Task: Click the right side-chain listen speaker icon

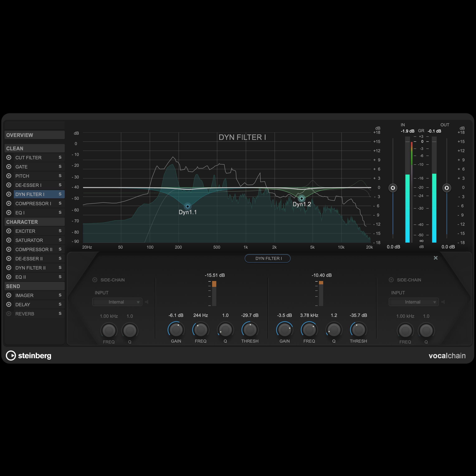Action: (443, 302)
